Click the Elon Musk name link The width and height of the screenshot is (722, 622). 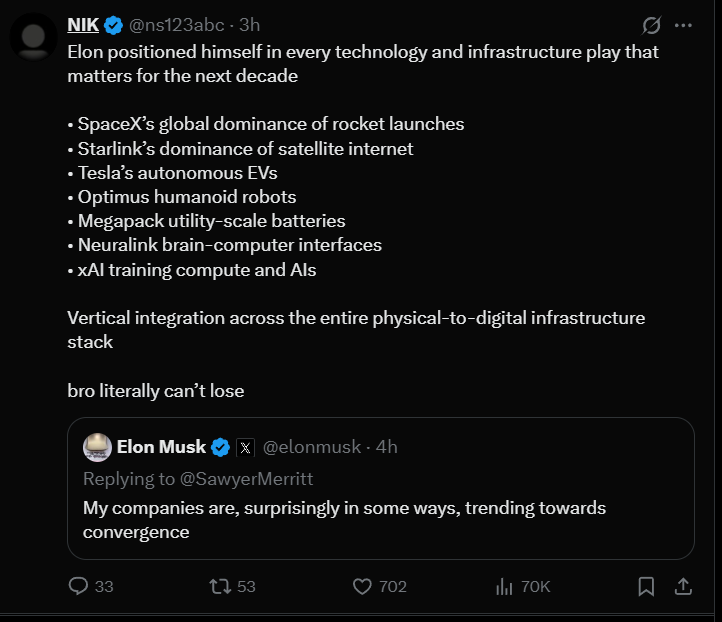pos(161,447)
